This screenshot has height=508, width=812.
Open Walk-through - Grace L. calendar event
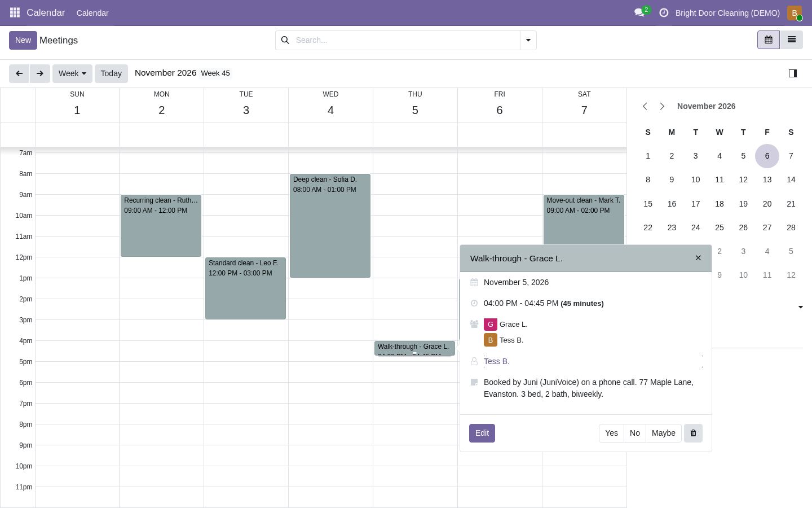[414, 348]
